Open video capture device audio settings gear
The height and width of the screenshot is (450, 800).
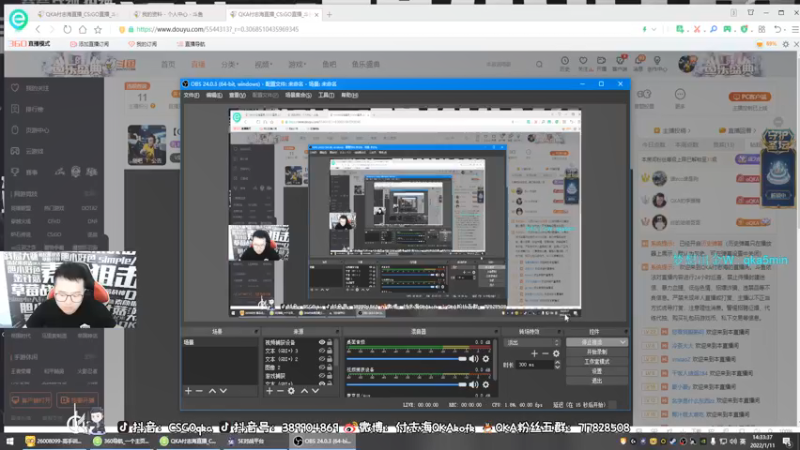[x=486, y=385]
